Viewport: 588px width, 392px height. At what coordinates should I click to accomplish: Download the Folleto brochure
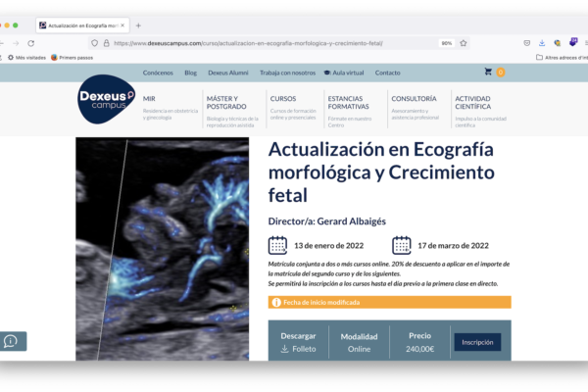point(298,348)
